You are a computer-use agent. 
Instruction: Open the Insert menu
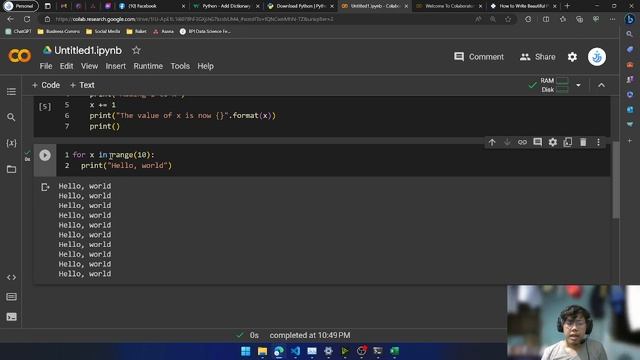(116, 66)
